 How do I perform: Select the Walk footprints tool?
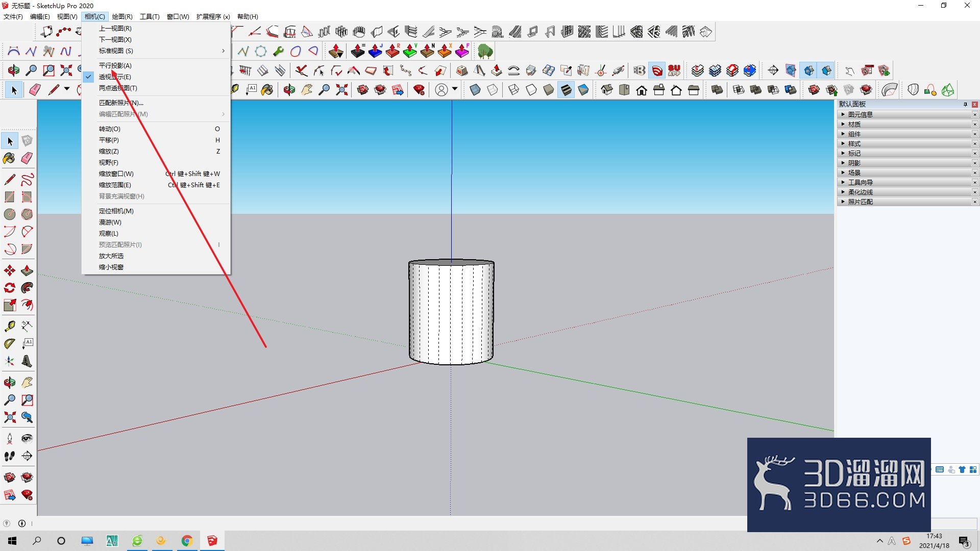point(10,456)
